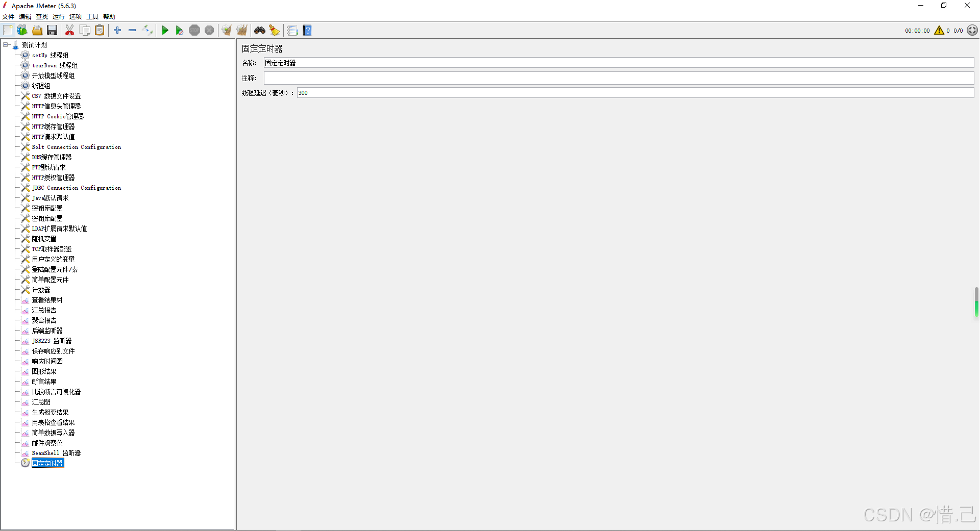The image size is (980, 531).
Task: Select the tearDown 线程组 node
Action: point(55,65)
